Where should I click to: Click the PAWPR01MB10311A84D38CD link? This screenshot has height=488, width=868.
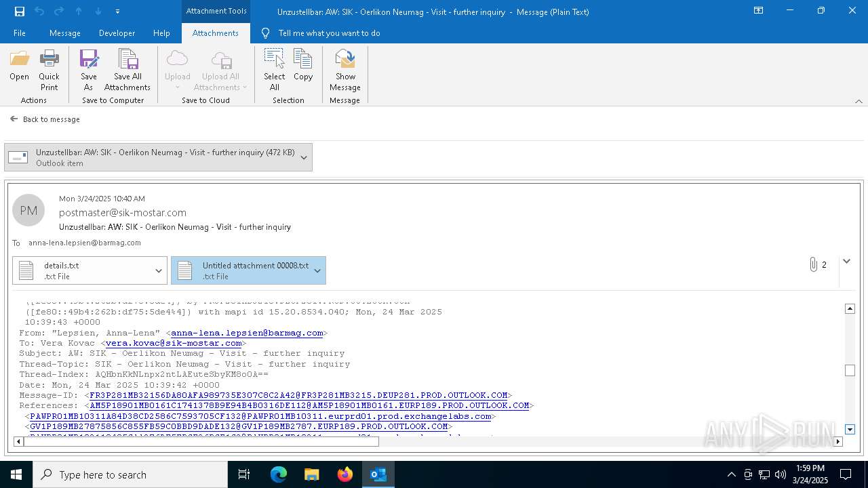click(260, 416)
